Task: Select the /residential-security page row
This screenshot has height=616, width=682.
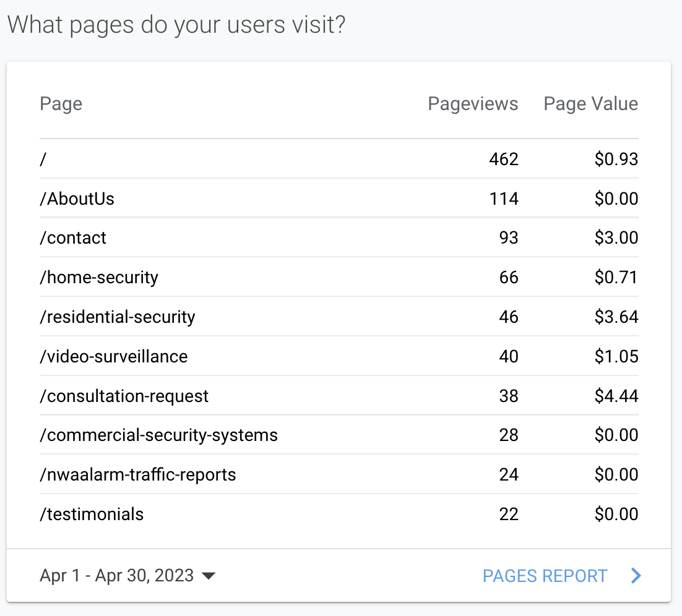Action: click(118, 317)
